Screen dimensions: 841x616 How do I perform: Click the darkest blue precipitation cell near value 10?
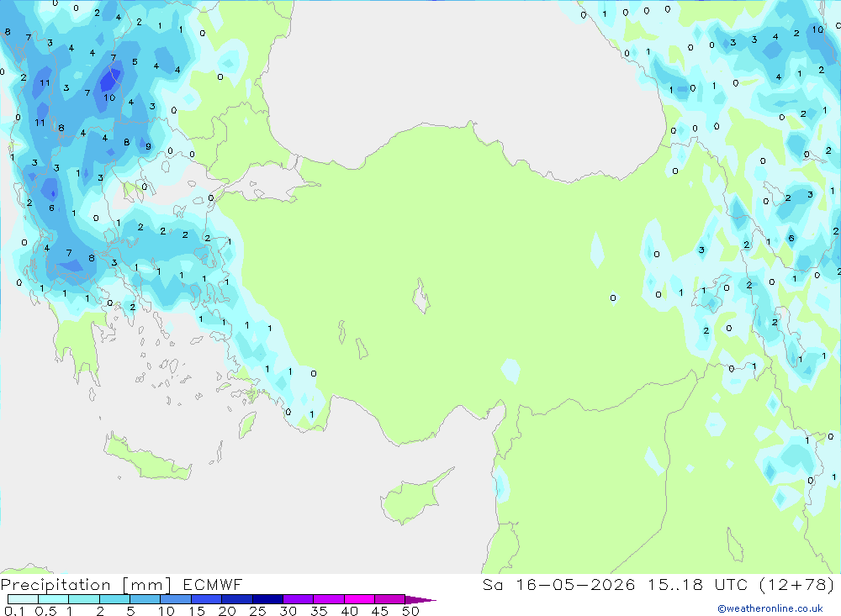coord(109,81)
